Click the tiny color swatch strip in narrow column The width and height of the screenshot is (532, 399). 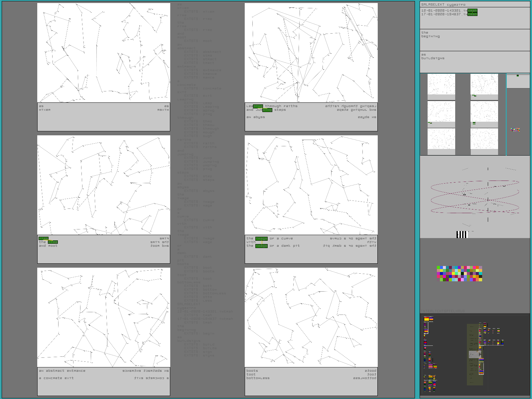click(x=515, y=130)
